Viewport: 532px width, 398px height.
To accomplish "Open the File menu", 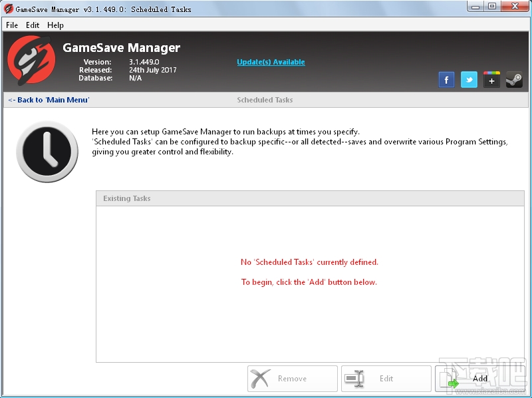I will (x=11, y=25).
